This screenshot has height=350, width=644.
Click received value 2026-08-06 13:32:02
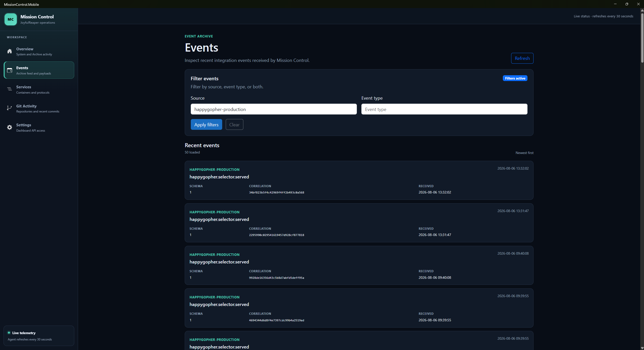[435, 192]
